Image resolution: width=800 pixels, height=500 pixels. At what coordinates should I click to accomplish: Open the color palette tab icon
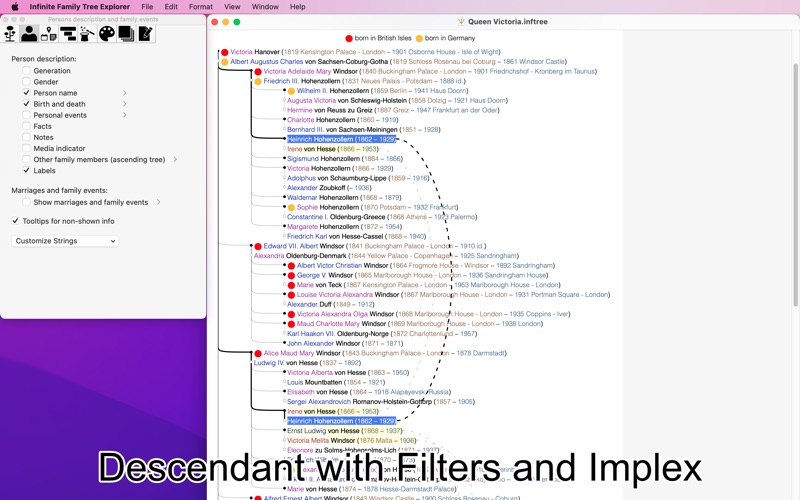pyautogui.click(x=107, y=34)
